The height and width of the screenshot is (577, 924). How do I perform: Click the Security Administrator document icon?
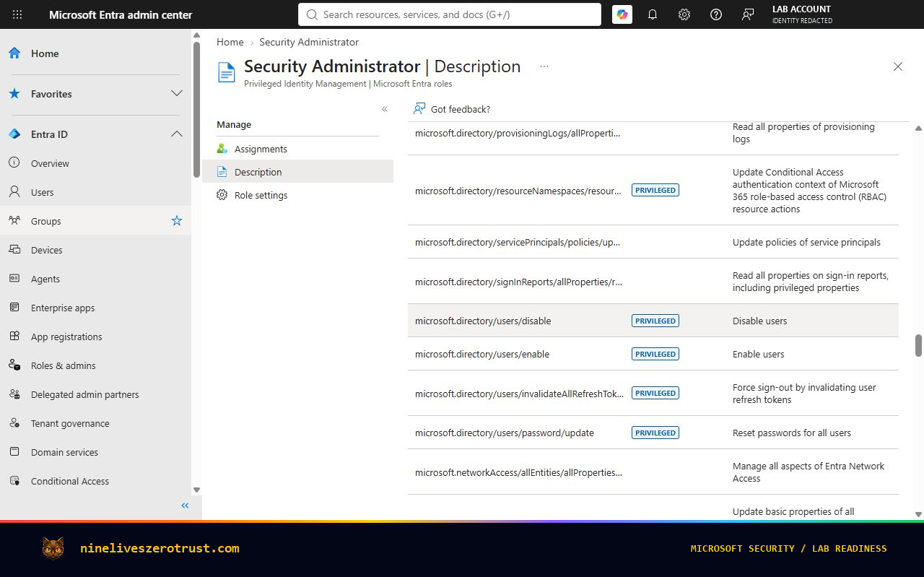pyautogui.click(x=227, y=72)
